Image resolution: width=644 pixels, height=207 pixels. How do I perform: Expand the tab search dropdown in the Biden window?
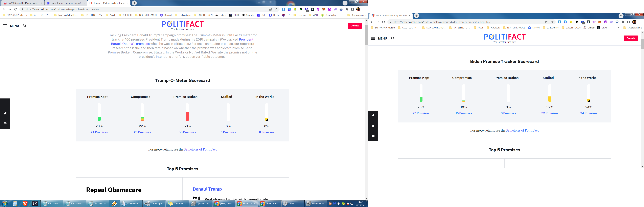click(621, 16)
